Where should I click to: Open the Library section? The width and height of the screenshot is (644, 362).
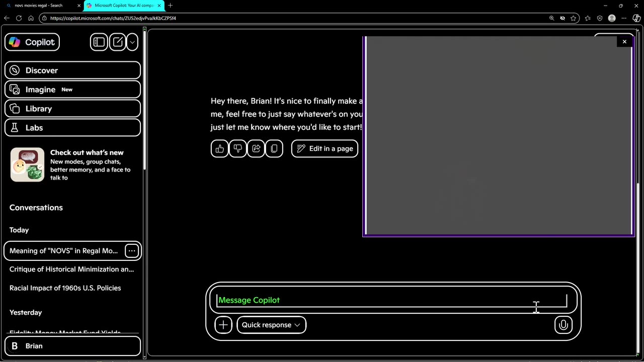coord(72,109)
